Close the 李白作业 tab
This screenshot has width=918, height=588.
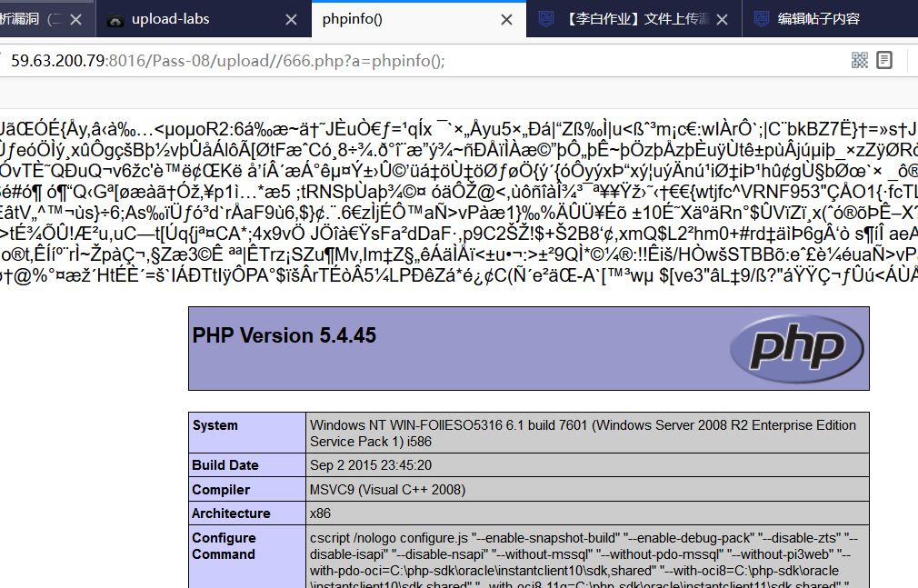pyautogui.click(x=722, y=20)
